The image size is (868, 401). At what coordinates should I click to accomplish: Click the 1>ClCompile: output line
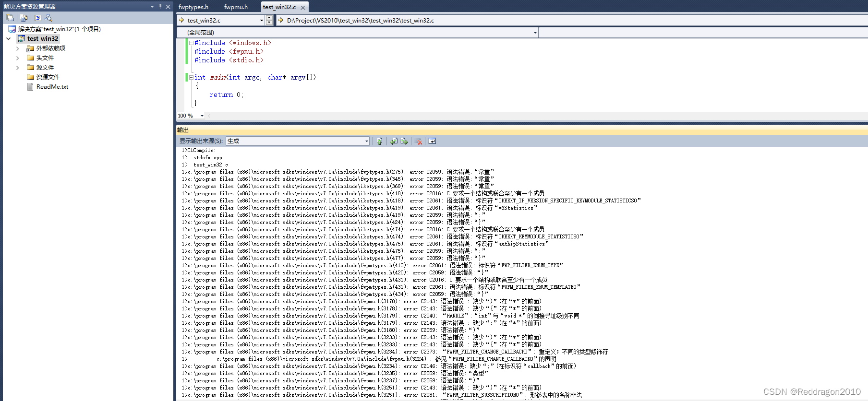pyautogui.click(x=199, y=150)
